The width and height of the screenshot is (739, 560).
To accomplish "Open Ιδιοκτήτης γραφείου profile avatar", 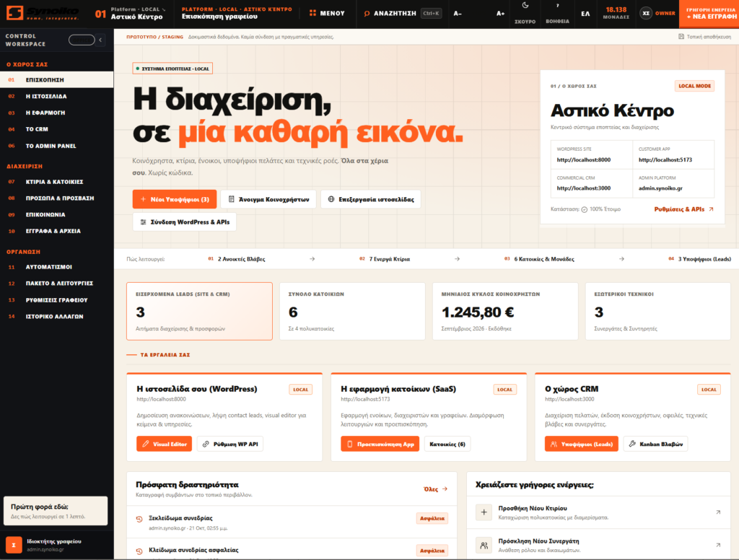I will 14,545.
